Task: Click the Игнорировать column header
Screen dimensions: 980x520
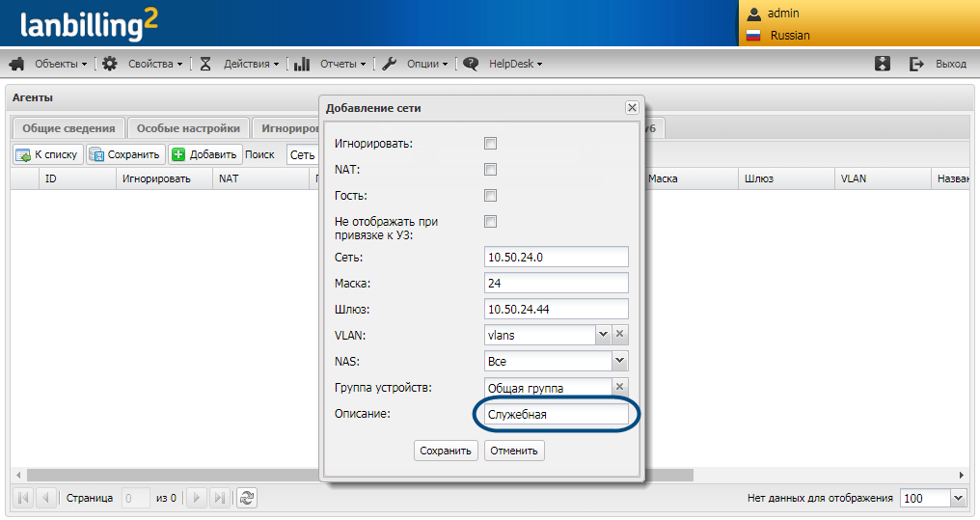Action: [x=164, y=178]
